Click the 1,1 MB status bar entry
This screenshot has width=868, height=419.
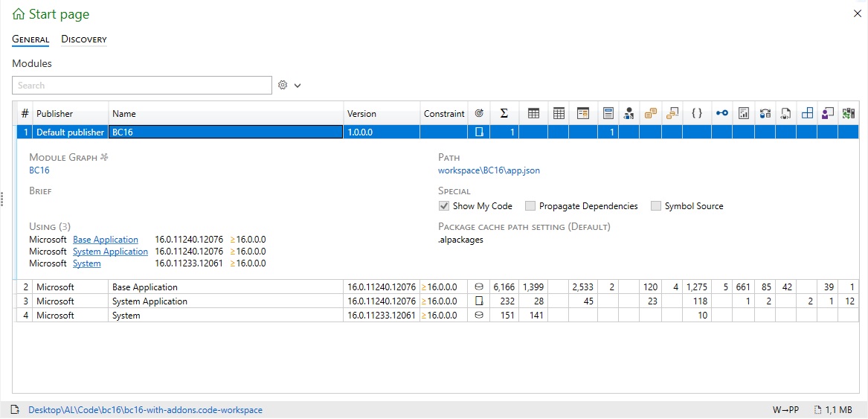click(x=835, y=410)
